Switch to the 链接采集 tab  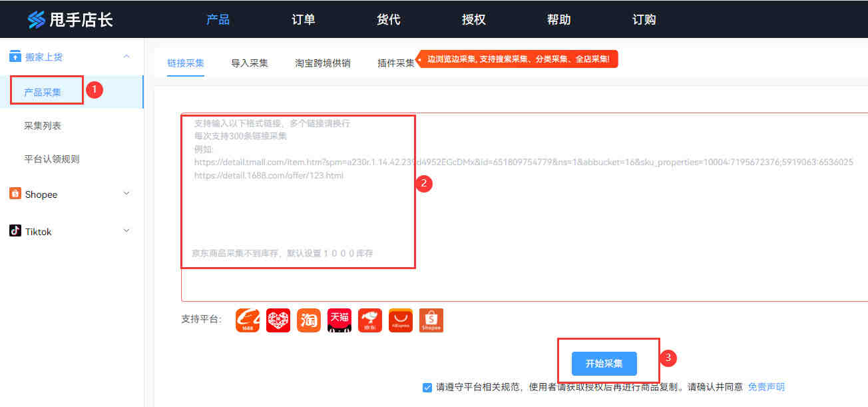pyautogui.click(x=186, y=63)
